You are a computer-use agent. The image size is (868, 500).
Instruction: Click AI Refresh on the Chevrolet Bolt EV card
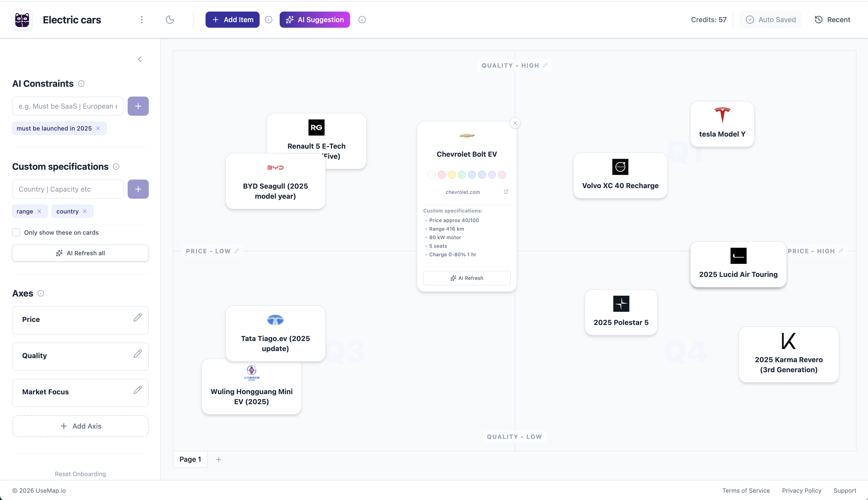(467, 278)
